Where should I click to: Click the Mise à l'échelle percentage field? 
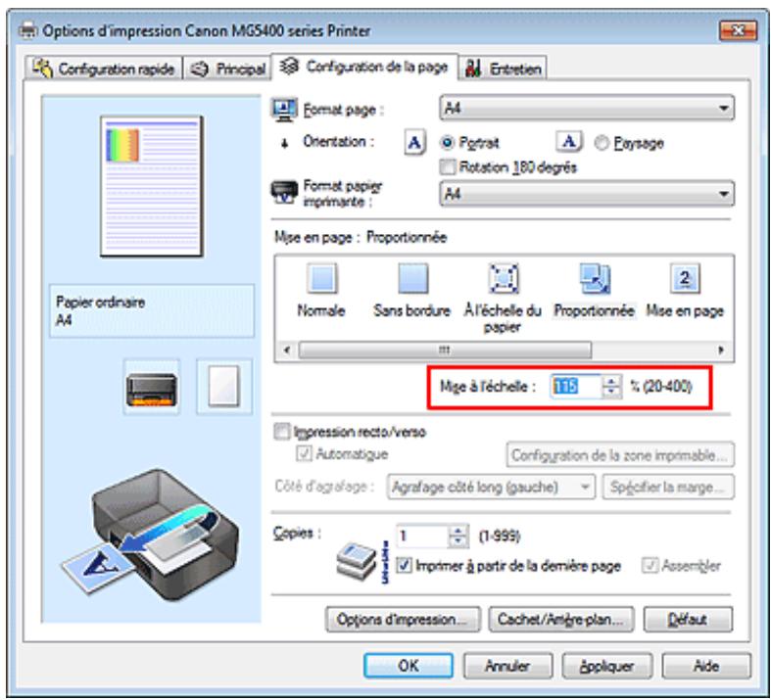tap(576, 387)
